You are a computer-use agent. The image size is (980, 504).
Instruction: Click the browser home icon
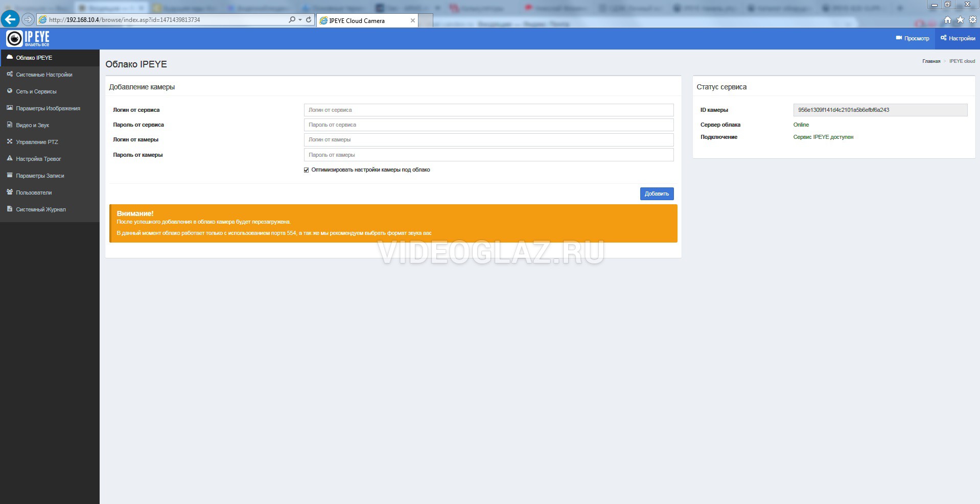pos(947,19)
